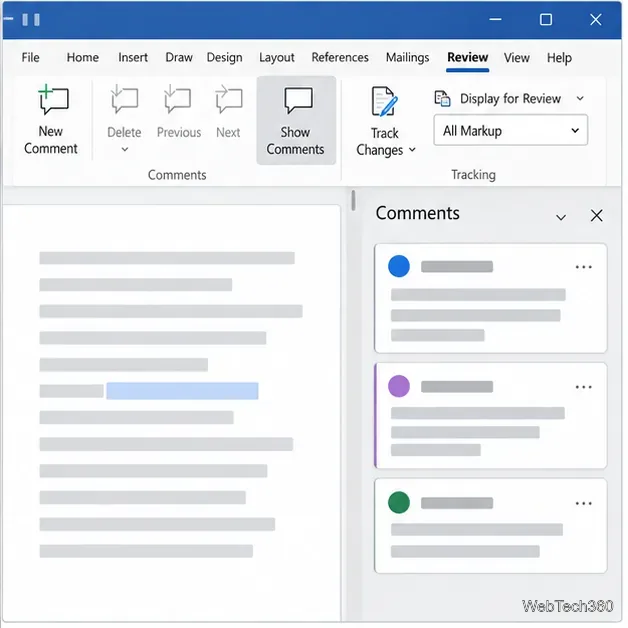
Task: Open the Draw tab
Action: (179, 58)
